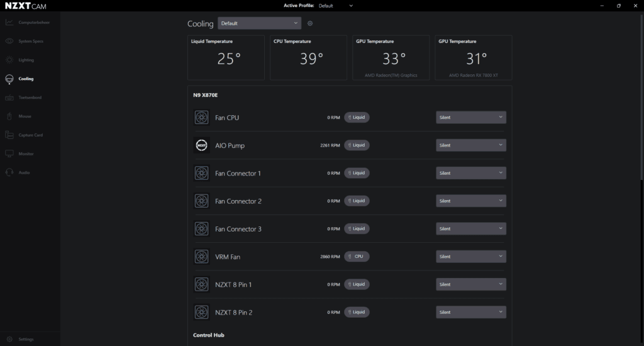Click the Liquid source button for Fan Connector 3

tap(357, 229)
